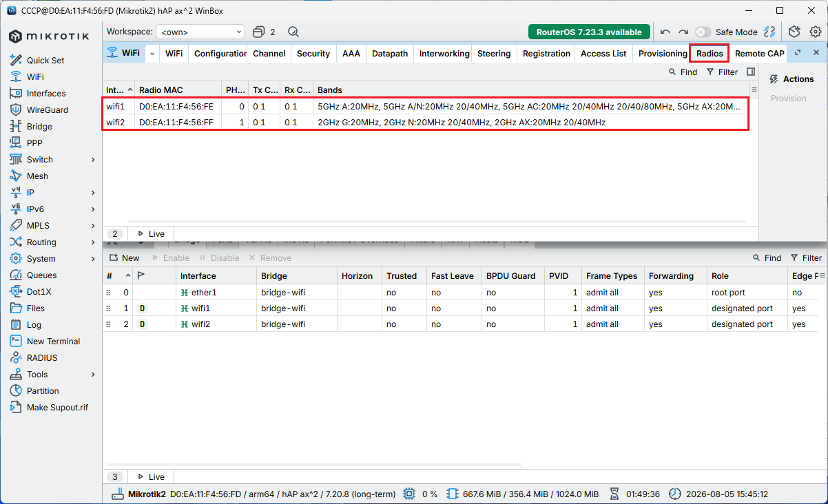The image size is (828, 504).
Task: Toggle the column panel icon next to Filter
Action: 751,72
